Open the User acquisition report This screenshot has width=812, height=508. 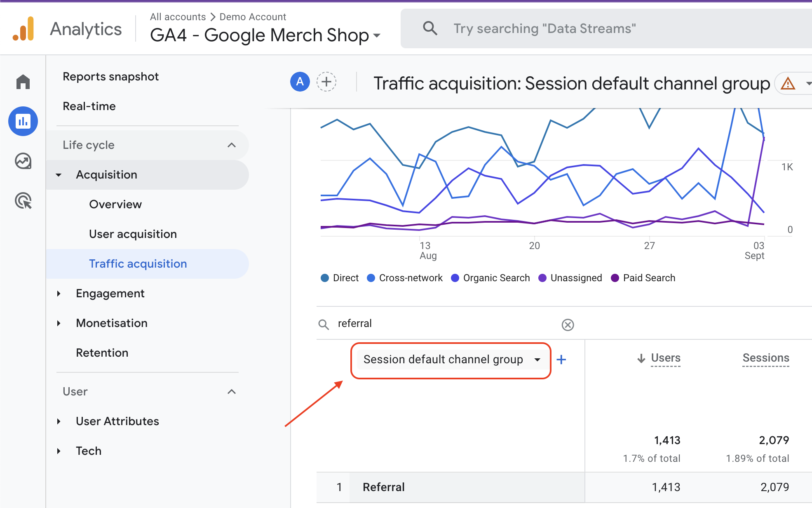tap(133, 234)
